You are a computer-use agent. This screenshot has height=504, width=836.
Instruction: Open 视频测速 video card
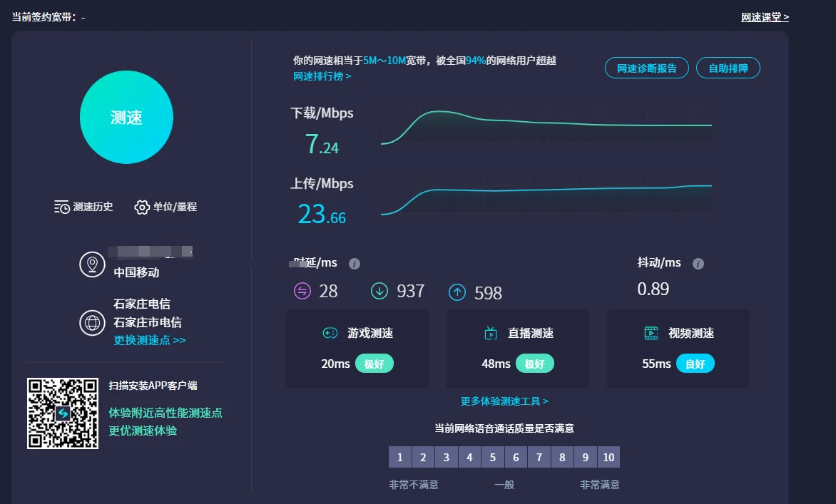[678, 348]
